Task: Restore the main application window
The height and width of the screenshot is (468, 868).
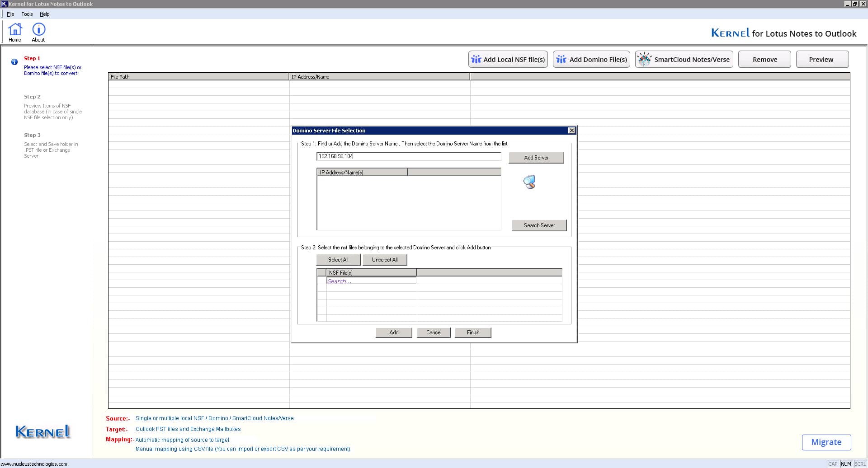Action: [x=855, y=4]
